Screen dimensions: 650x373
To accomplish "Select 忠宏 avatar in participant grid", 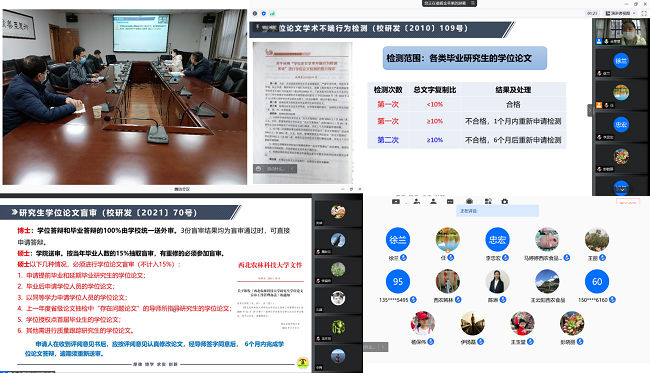I will [497, 240].
